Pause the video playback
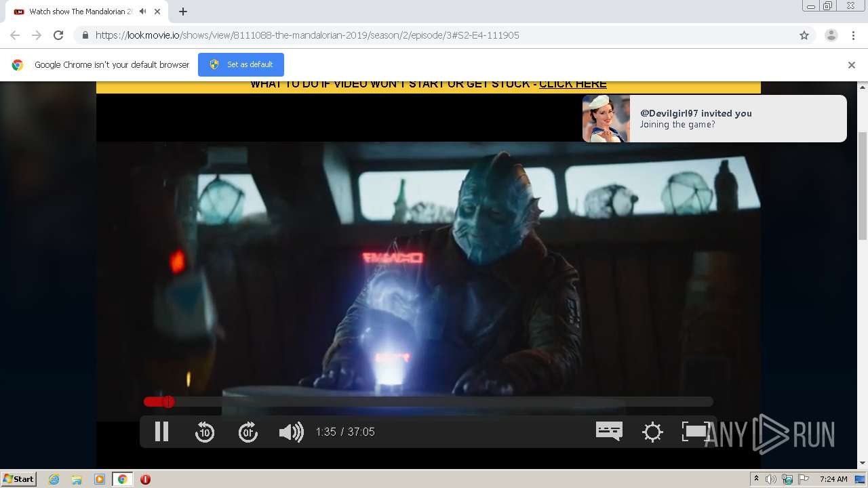This screenshot has width=868, height=488. pos(161,432)
